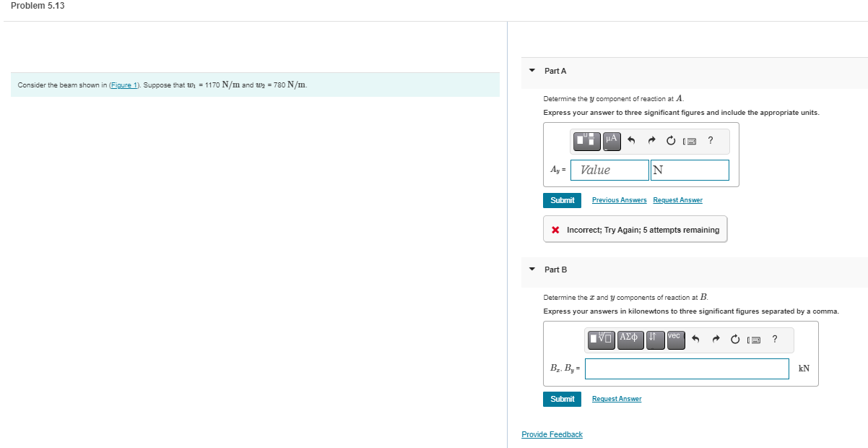Undo last edit in Part B toolbar
This screenshot has width=868, height=448.
point(696,339)
